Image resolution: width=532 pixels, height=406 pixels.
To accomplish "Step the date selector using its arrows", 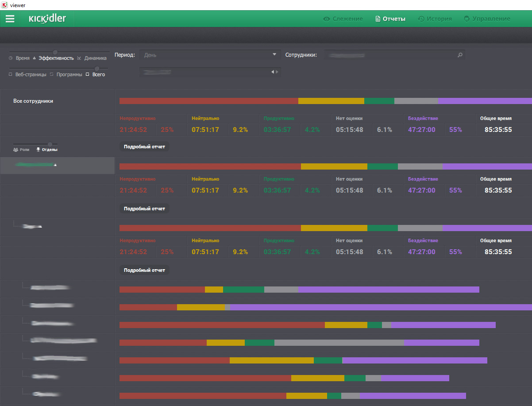I will 275,72.
